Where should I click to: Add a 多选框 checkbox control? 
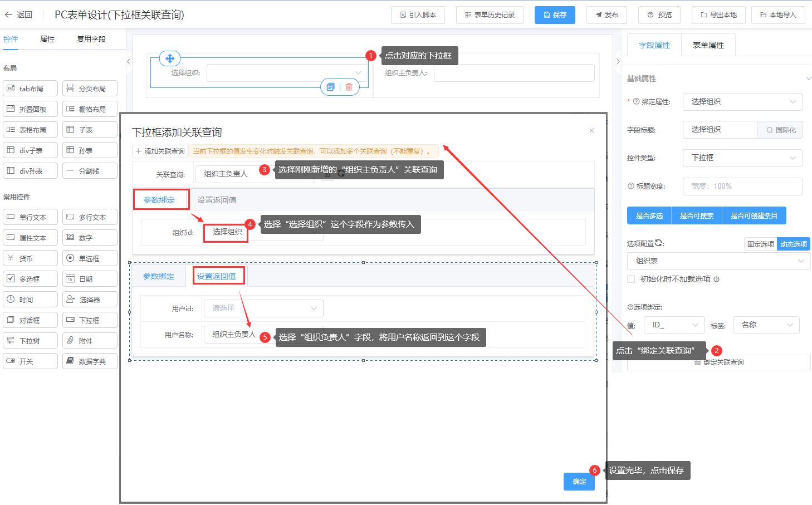30,279
